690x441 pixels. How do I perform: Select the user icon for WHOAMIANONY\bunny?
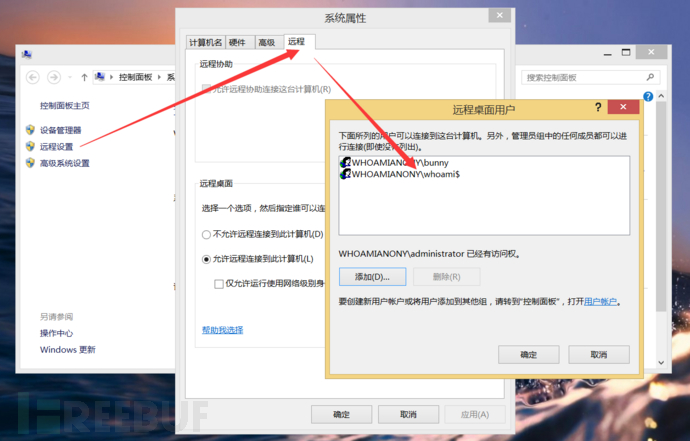345,162
